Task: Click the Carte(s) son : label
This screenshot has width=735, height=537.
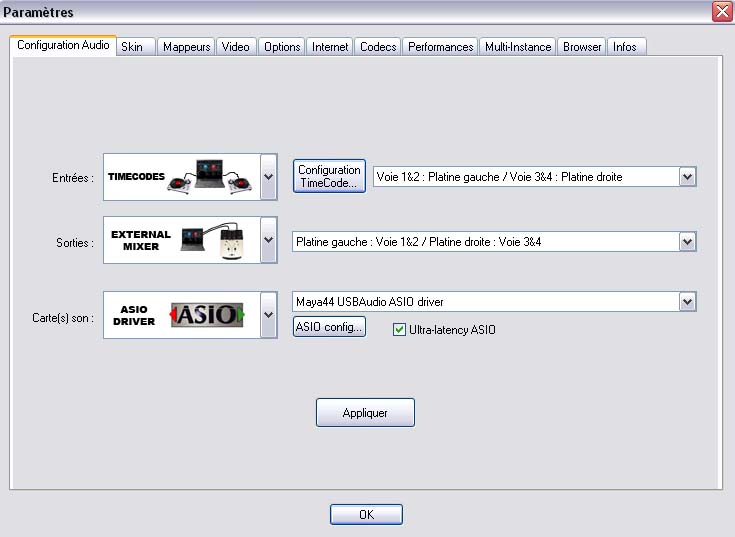Action: (x=62, y=318)
